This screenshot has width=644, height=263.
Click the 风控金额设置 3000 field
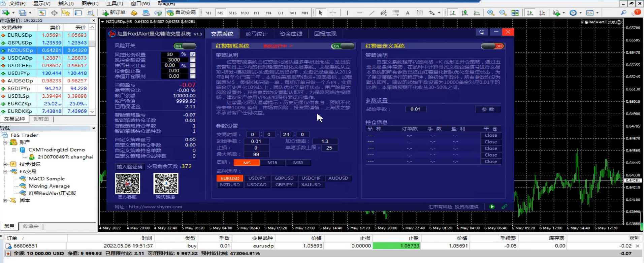[174, 60]
